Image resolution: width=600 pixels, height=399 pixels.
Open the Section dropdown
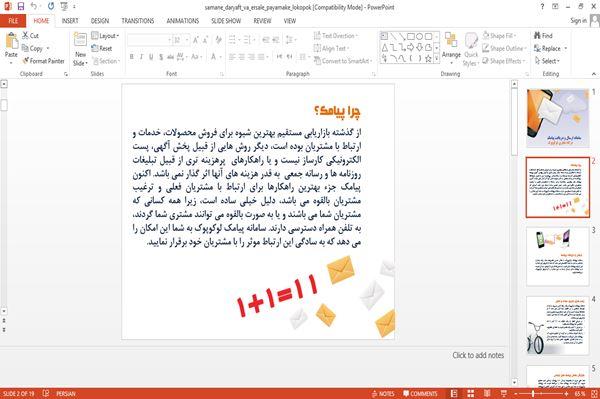(106, 61)
